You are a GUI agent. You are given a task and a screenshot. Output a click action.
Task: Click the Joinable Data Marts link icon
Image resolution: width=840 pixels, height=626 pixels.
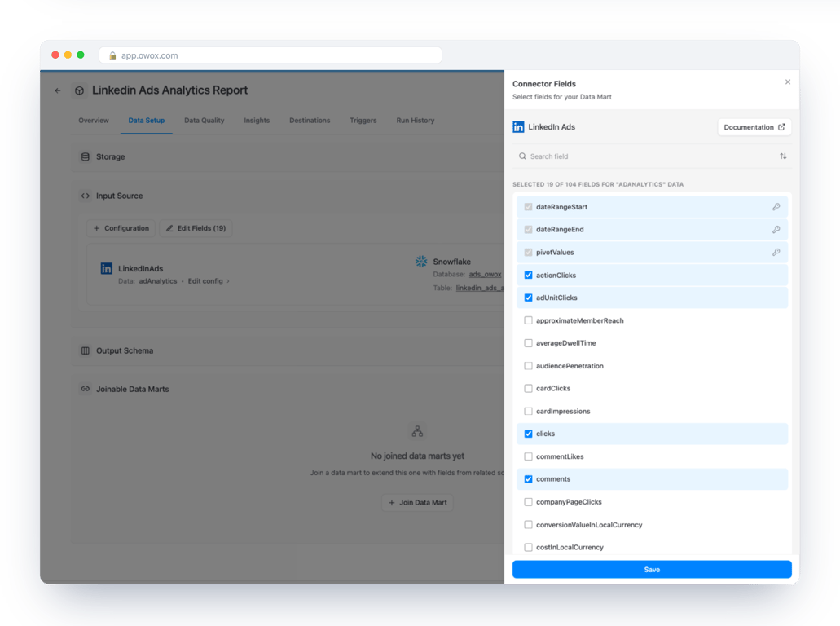pyautogui.click(x=86, y=389)
